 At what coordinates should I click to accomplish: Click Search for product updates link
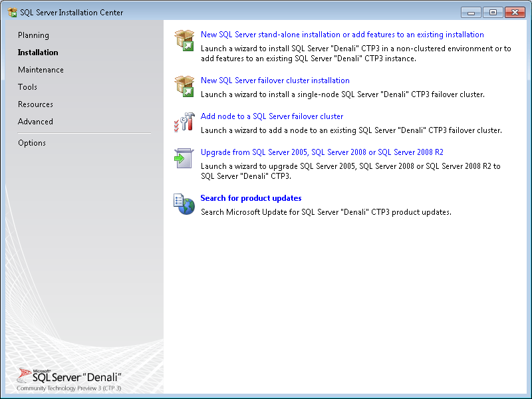251,198
